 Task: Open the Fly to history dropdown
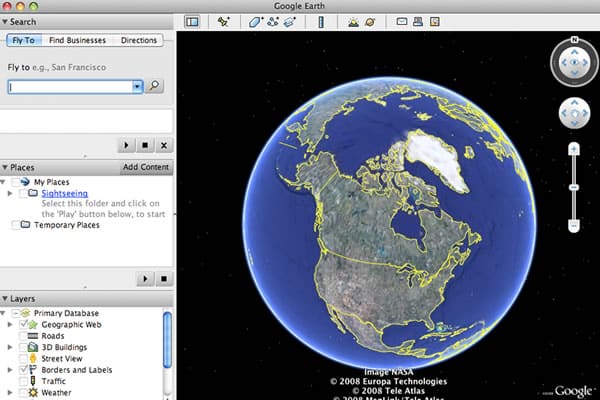[x=137, y=87]
